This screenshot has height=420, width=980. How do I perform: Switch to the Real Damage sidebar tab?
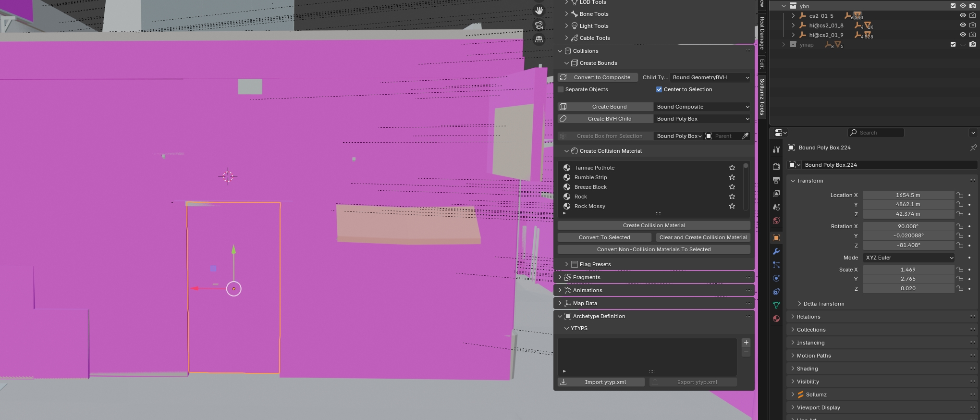tap(762, 33)
